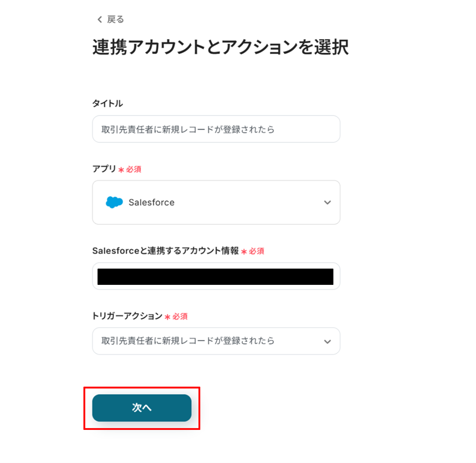Click the red asterisk beside トリガーアクション label
476x463 pixels.
click(167, 317)
